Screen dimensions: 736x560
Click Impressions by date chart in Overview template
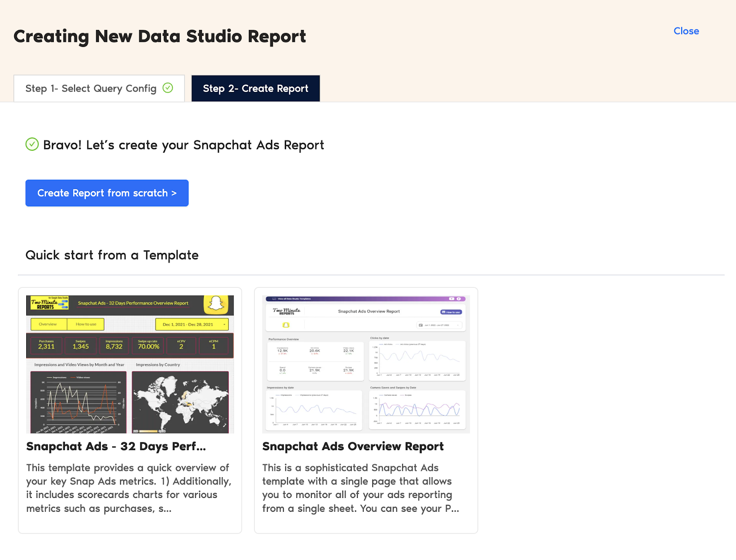click(x=314, y=410)
